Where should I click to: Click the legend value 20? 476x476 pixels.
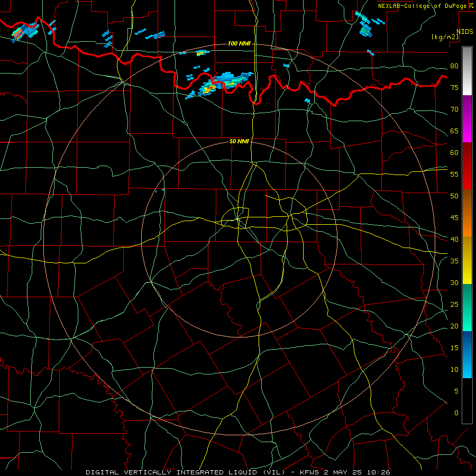(454, 326)
